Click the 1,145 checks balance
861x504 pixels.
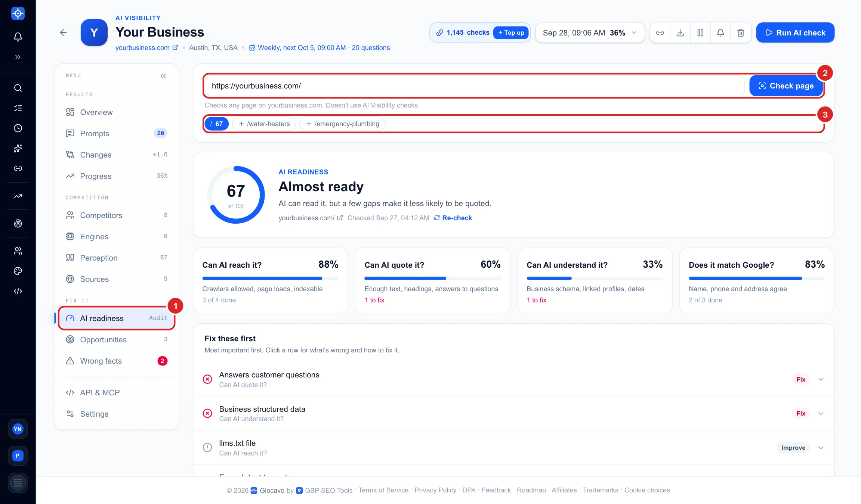pyautogui.click(x=463, y=32)
